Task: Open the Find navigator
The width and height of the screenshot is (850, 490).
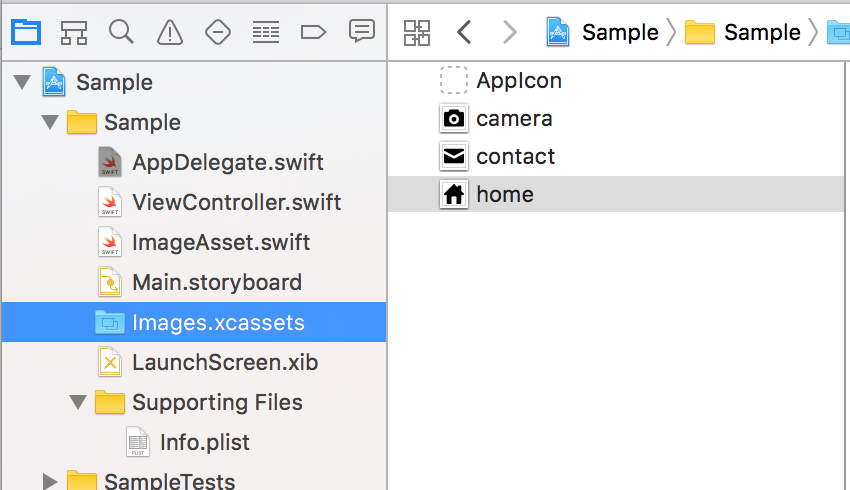Action: click(121, 32)
